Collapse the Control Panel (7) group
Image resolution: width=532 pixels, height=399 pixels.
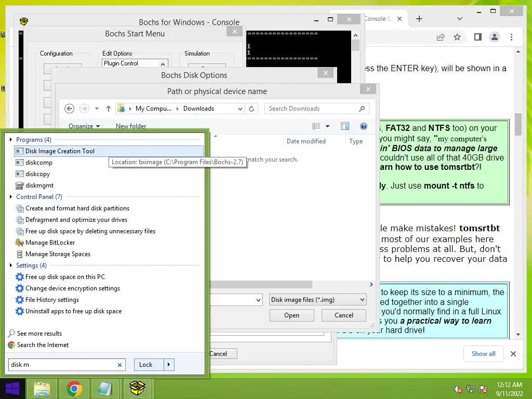[11, 197]
